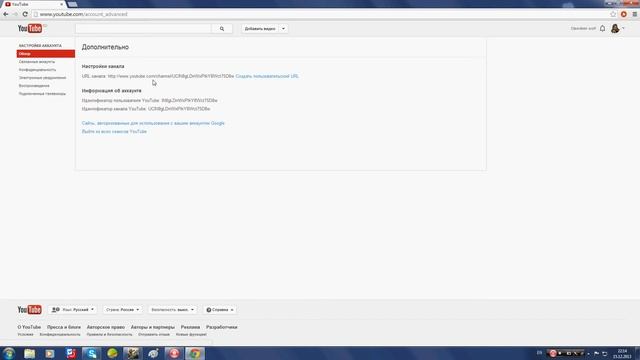Click the user avatar picture
The image size is (640, 360).
tap(615, 28)
